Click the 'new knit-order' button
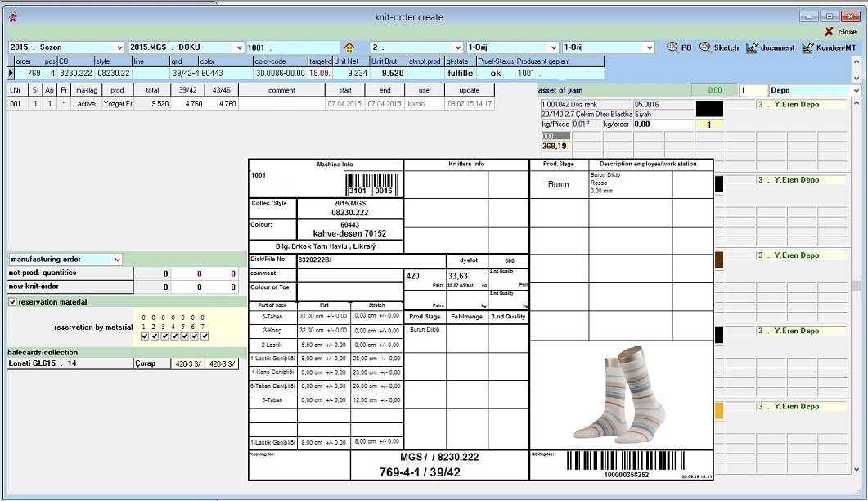This screenshot has height=501, width=868. [70, 287]
